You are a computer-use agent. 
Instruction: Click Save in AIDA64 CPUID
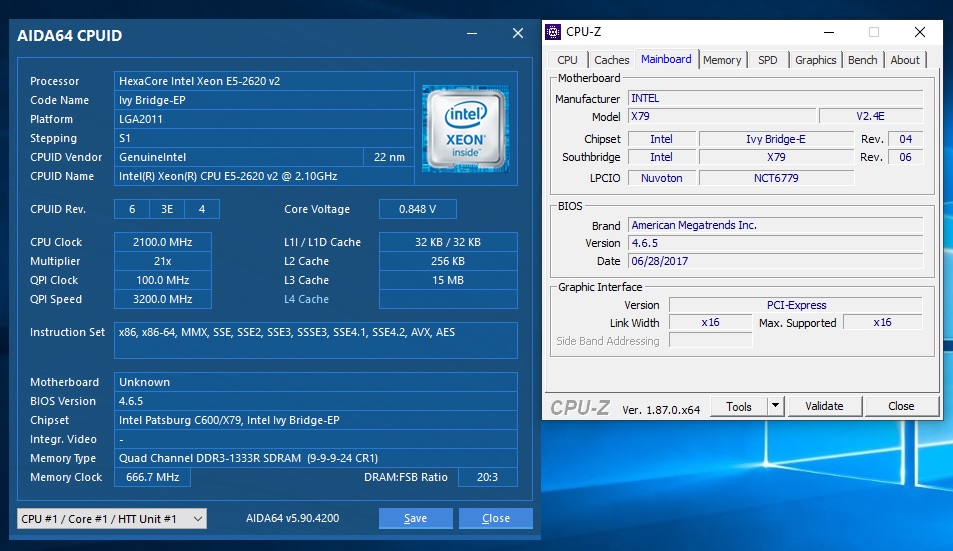416,518
